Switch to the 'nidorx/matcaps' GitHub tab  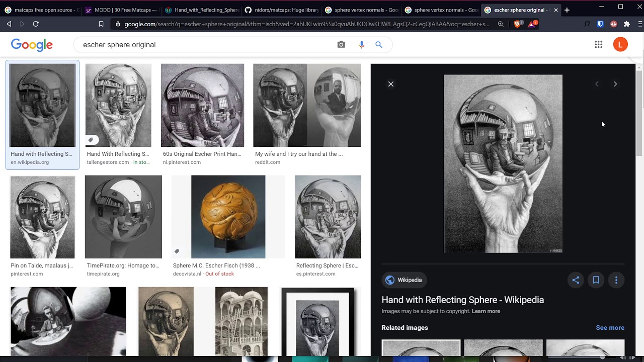pos(281,10)
